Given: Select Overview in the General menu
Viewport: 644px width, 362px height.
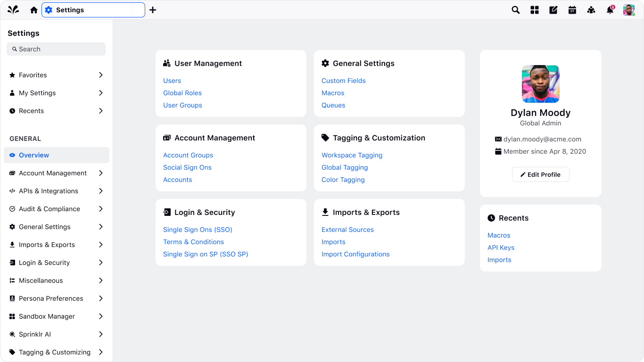Looking at the screenshot, I should click(57, 155).
